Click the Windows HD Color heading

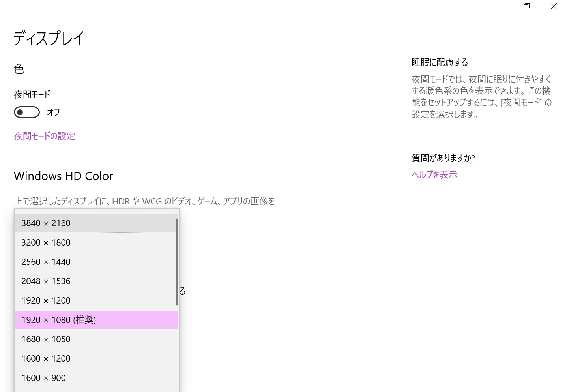64,176
